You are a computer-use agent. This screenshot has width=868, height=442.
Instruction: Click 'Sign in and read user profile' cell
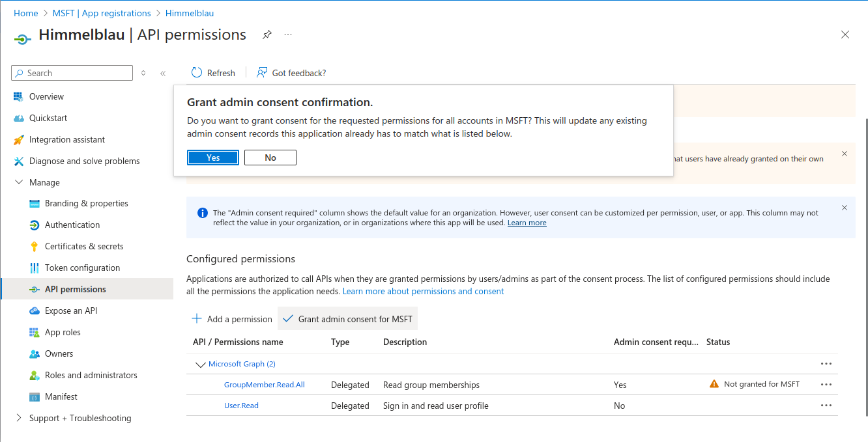[436, 406]
